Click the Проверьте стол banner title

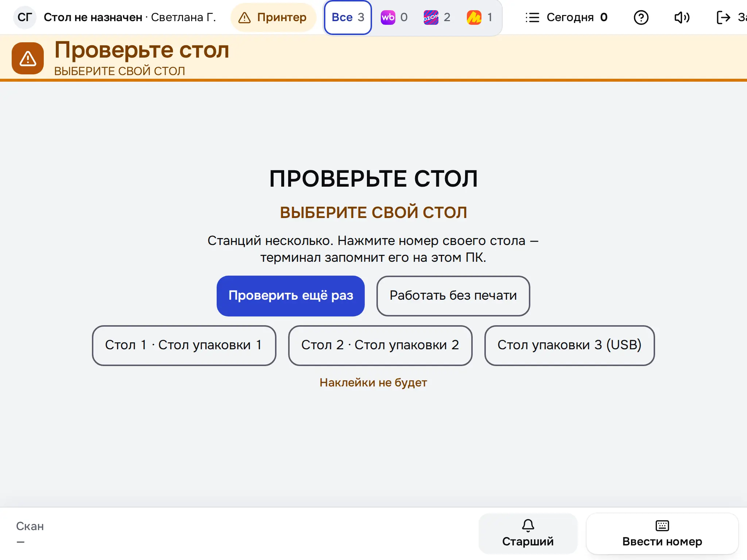pyautogui.click(x=142, y=50)
